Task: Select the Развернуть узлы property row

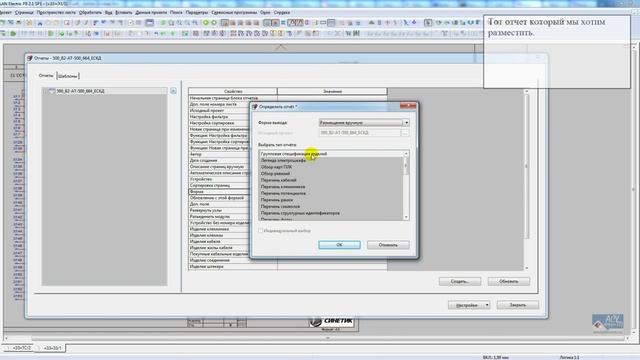Action: tap(220, 210)
